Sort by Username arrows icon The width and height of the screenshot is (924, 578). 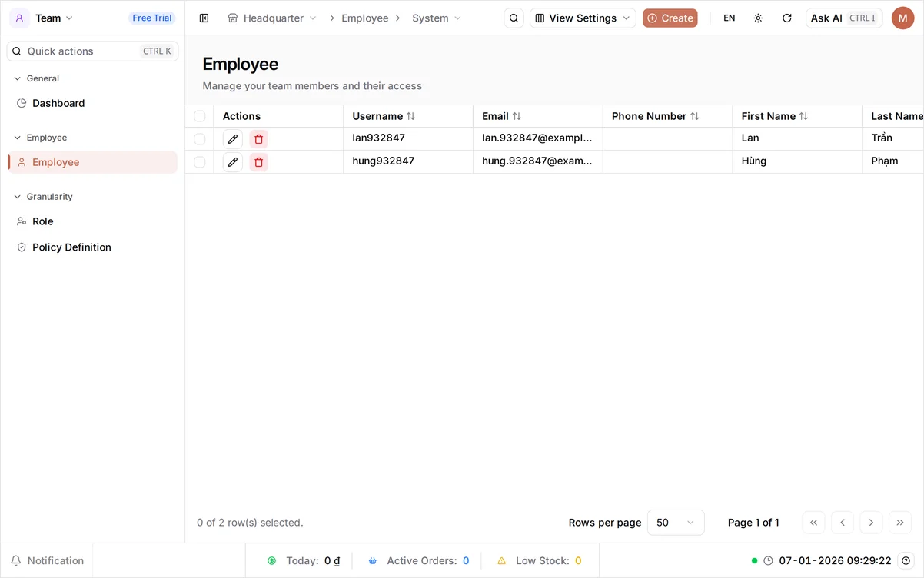411,116
